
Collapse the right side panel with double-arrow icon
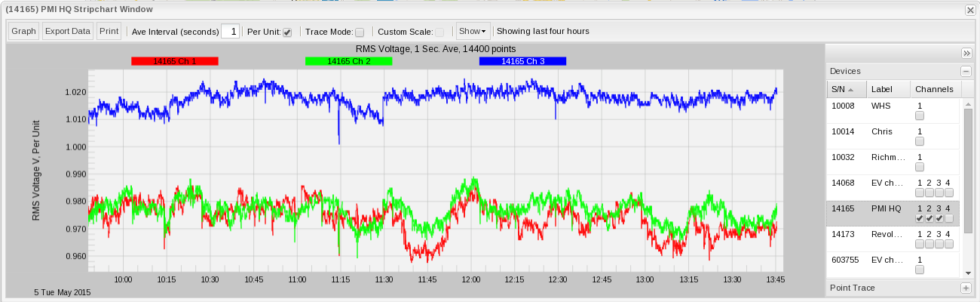[x=966, y=53]
